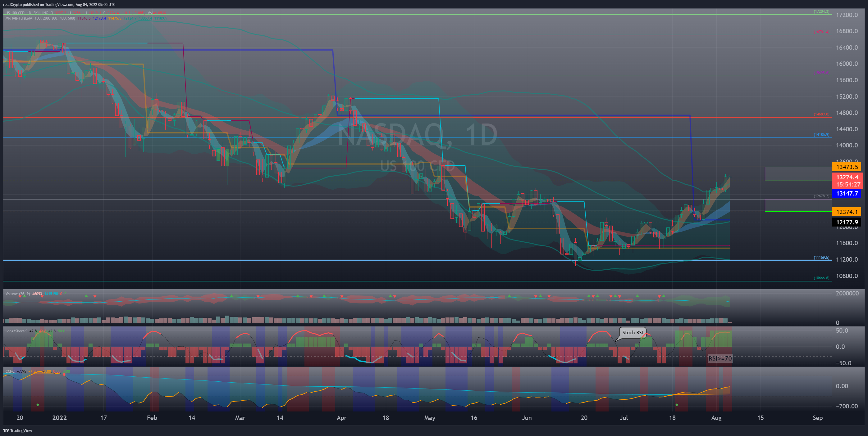This screenshot has height=436, width=868.
Task: Click 2000000 on the volume scale
Action: pos(847,294)
